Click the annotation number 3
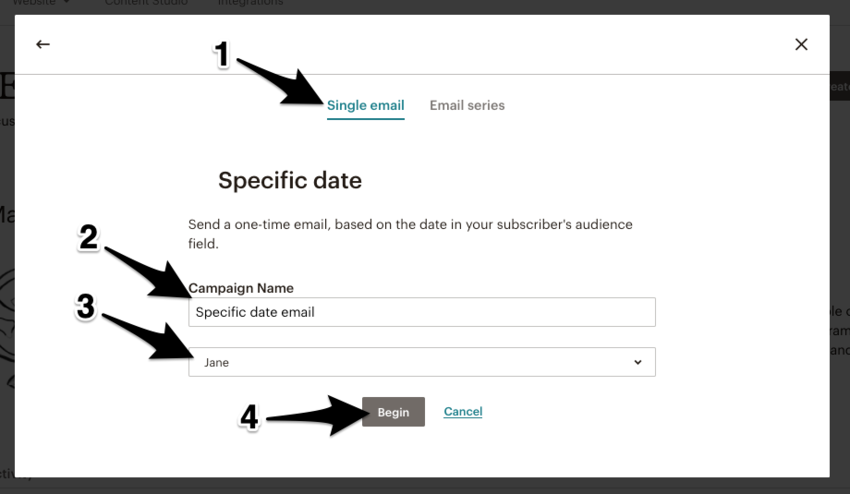The width and height of the screenshot is (850, 494). click(85, 307)
